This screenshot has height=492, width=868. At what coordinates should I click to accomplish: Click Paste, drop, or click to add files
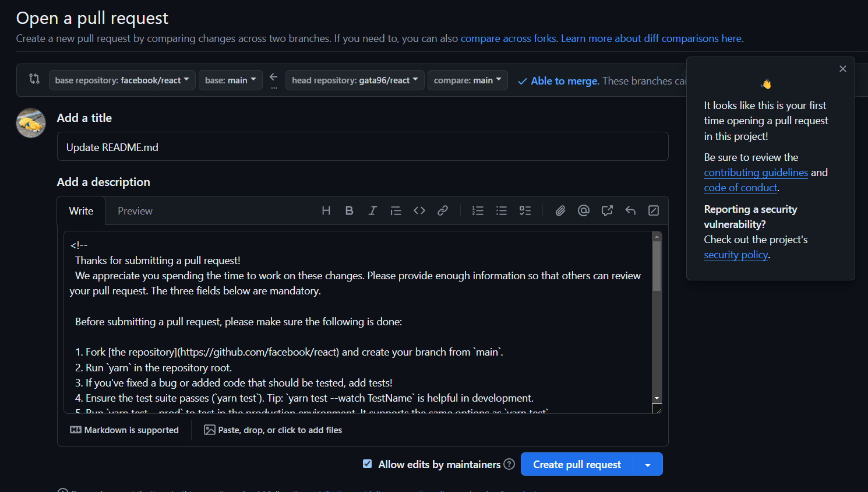273,430
